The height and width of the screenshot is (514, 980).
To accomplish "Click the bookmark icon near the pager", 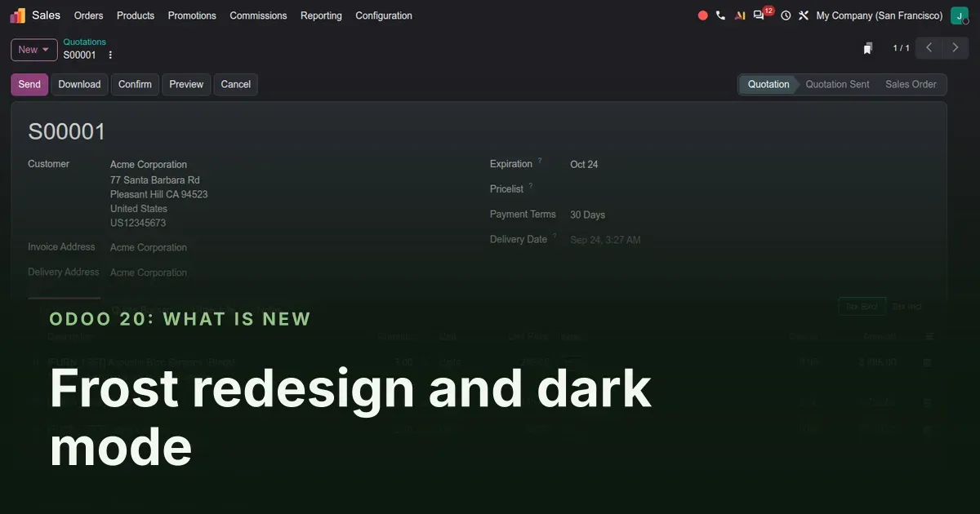I will pyautogui.click(x=868, y=49).
